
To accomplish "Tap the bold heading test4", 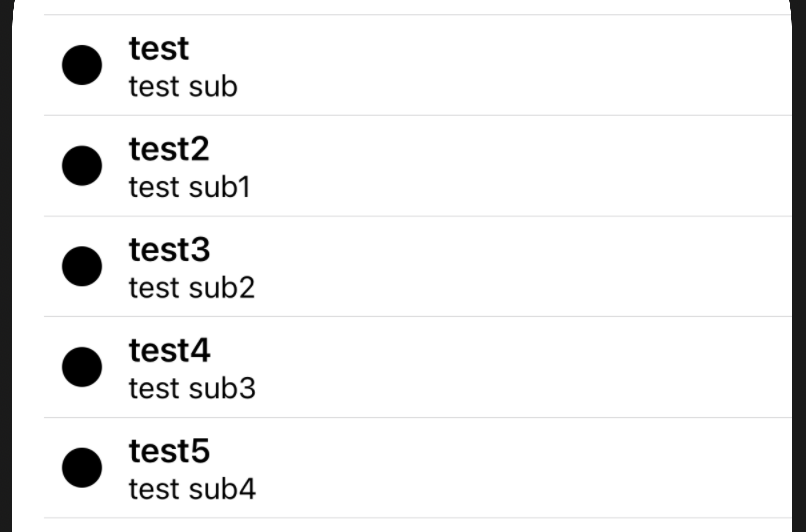I will tap(169, 351).
